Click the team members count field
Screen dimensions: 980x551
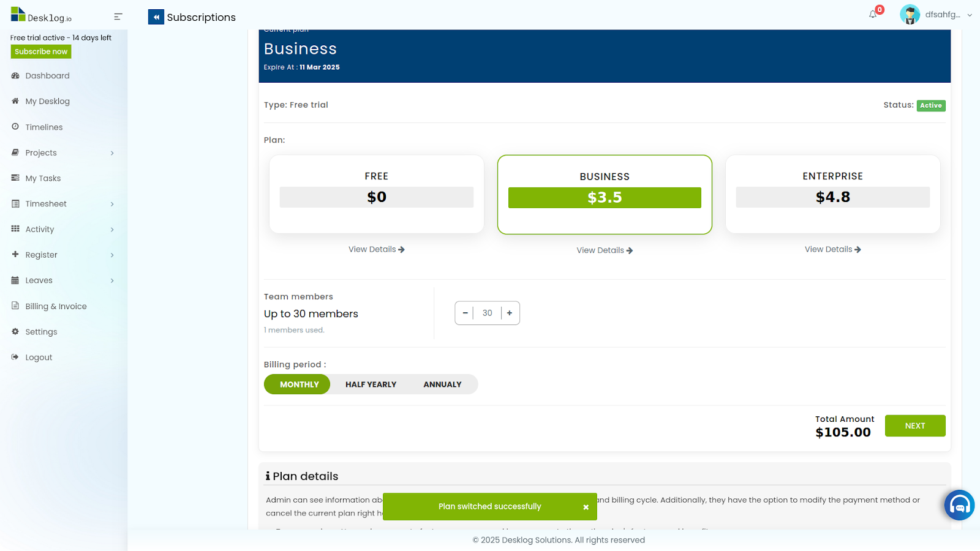point(488,313)
